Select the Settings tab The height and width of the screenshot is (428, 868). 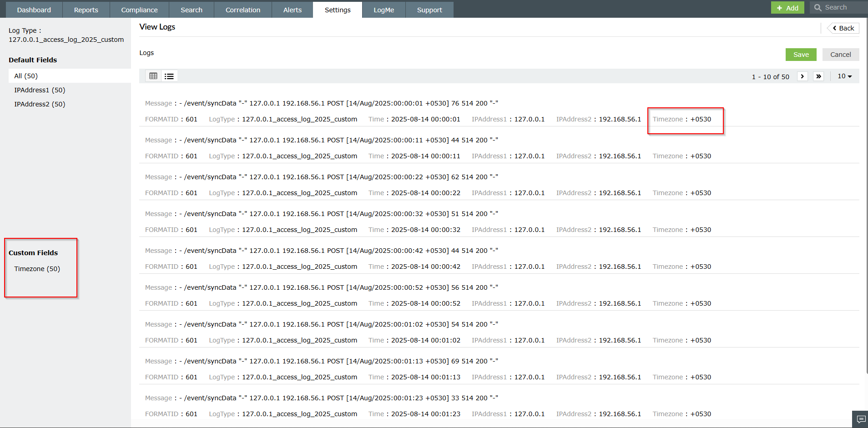[x=338, y=10]
